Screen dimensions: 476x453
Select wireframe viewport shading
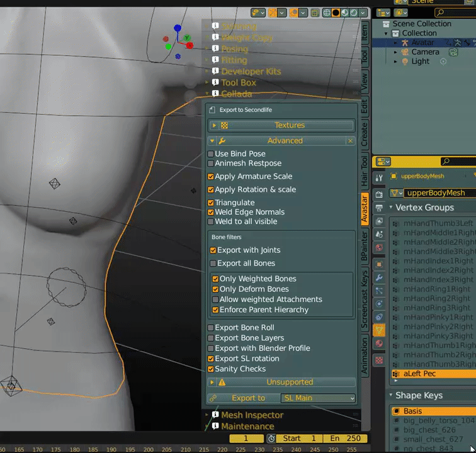(x=327, y=13)
